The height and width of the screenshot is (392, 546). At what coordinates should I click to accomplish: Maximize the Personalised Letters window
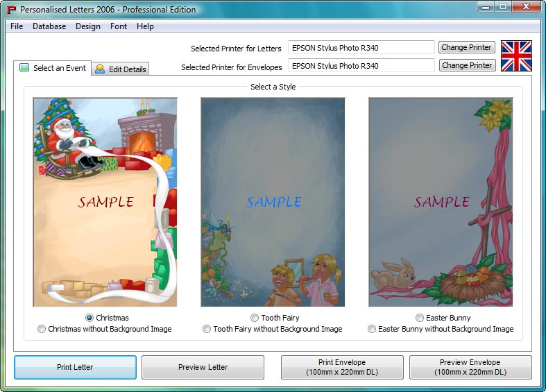(503, 7)
